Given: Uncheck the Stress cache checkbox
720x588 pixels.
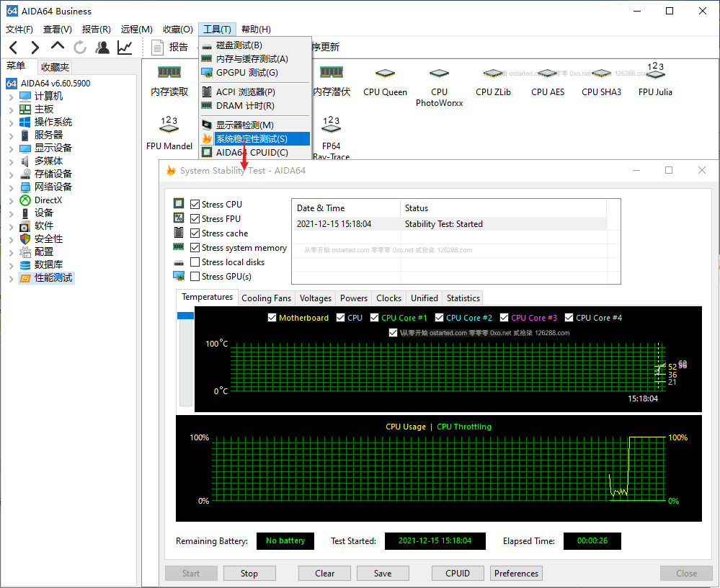Looking at the screenshot, I should coord(195,233).
